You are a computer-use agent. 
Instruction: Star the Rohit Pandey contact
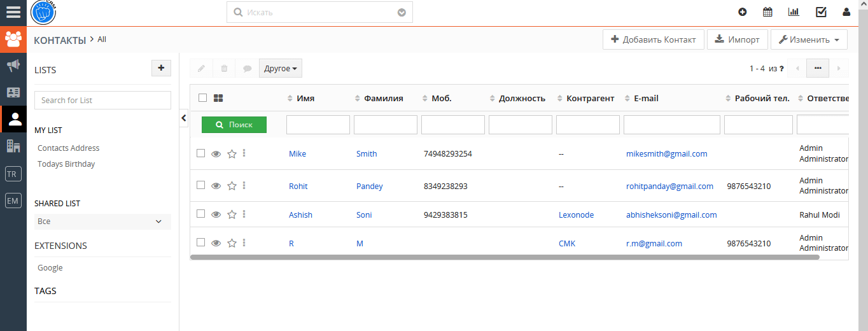(x=232, y=186)
